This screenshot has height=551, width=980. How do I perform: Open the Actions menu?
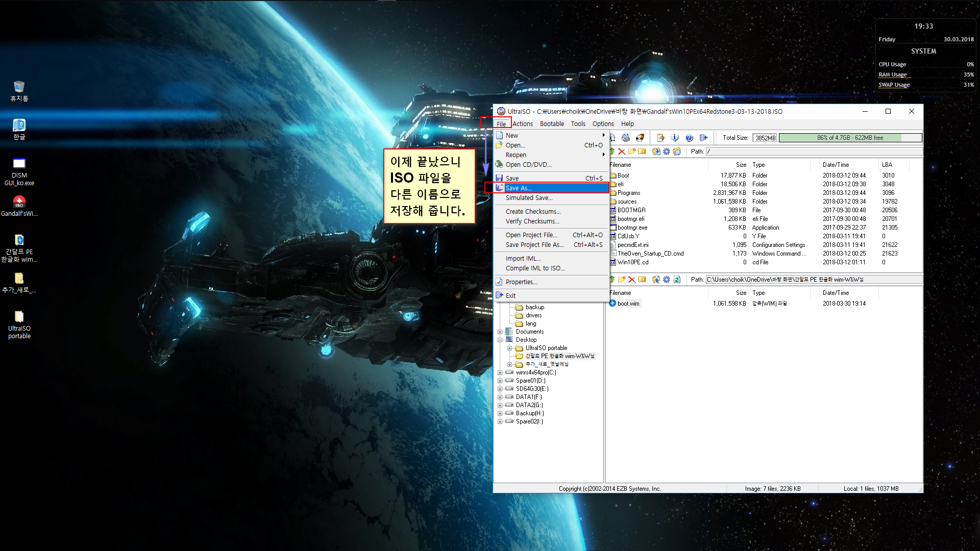coord(523,124)
